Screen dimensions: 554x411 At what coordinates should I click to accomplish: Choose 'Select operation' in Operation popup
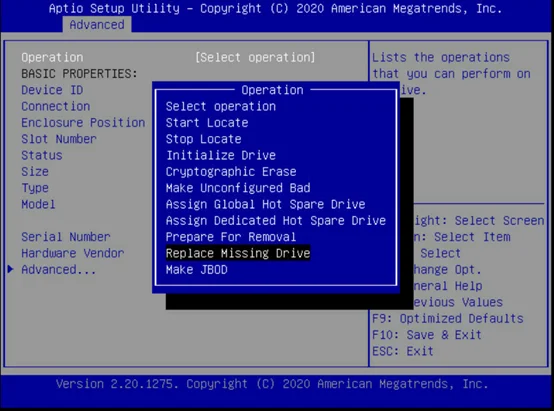click(x=221, y=106)
